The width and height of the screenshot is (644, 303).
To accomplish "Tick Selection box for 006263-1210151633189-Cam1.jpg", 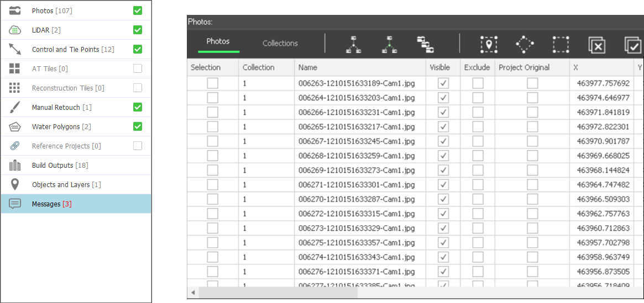I will pos(212,83).
